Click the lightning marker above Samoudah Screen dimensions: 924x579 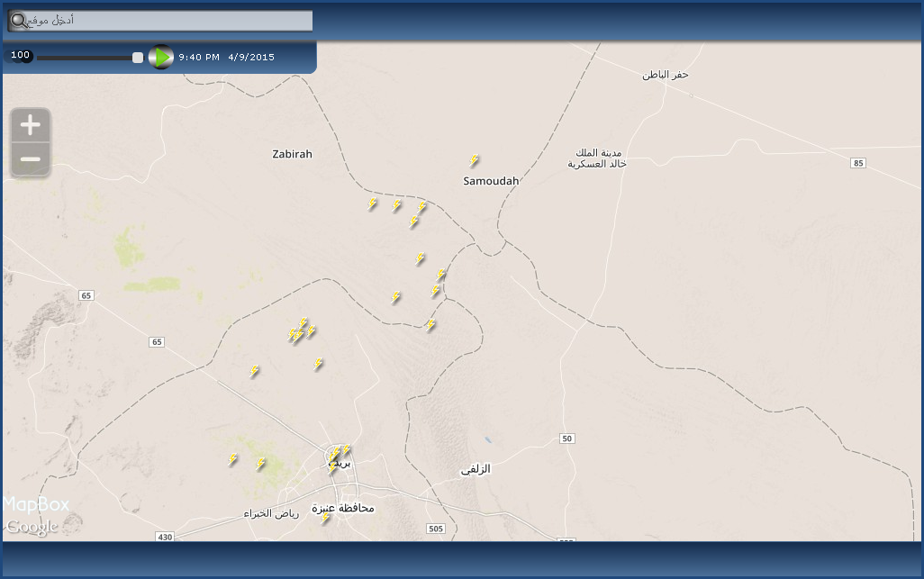pos(474,159)
